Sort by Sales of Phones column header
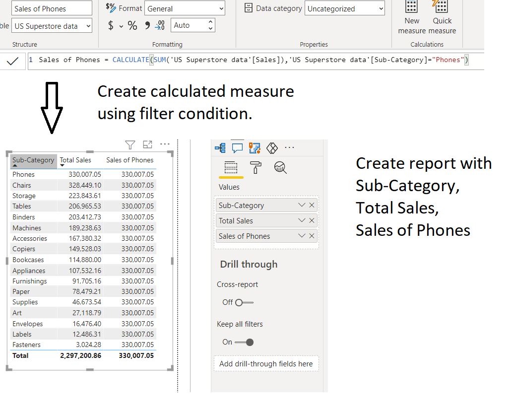This screenshot has height=420, width=514. tap(130, 160)
